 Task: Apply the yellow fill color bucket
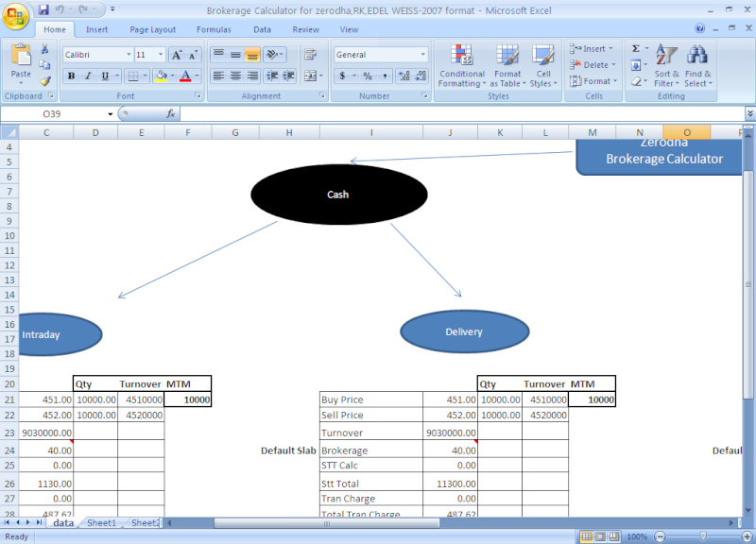(x=161, y=76)
